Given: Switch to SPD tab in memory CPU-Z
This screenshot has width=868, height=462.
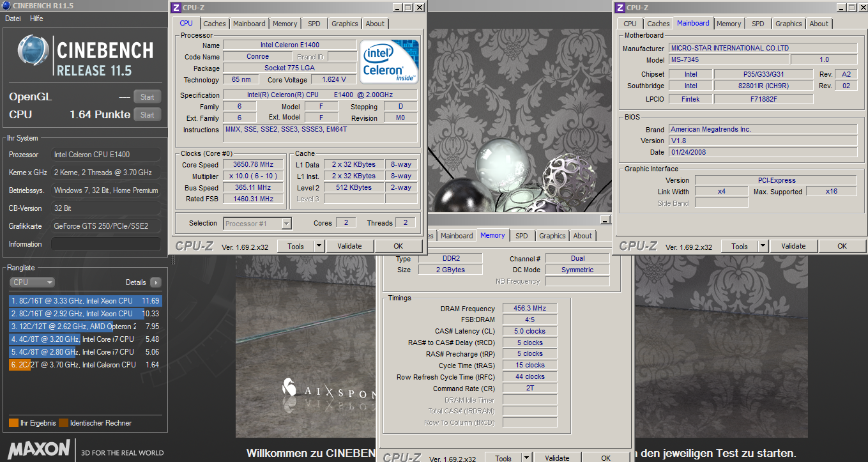Looking at the screenshot, I should [522, 236].
